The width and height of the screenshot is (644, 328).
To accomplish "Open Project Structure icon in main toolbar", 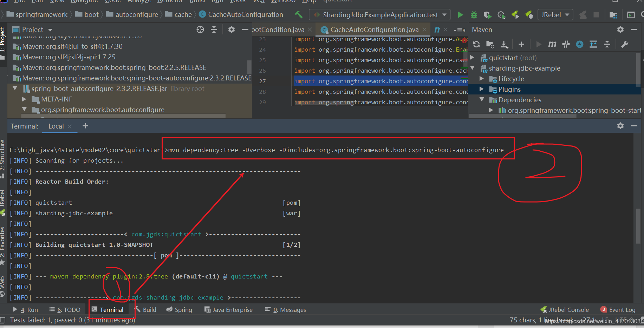I will (613, 15).
